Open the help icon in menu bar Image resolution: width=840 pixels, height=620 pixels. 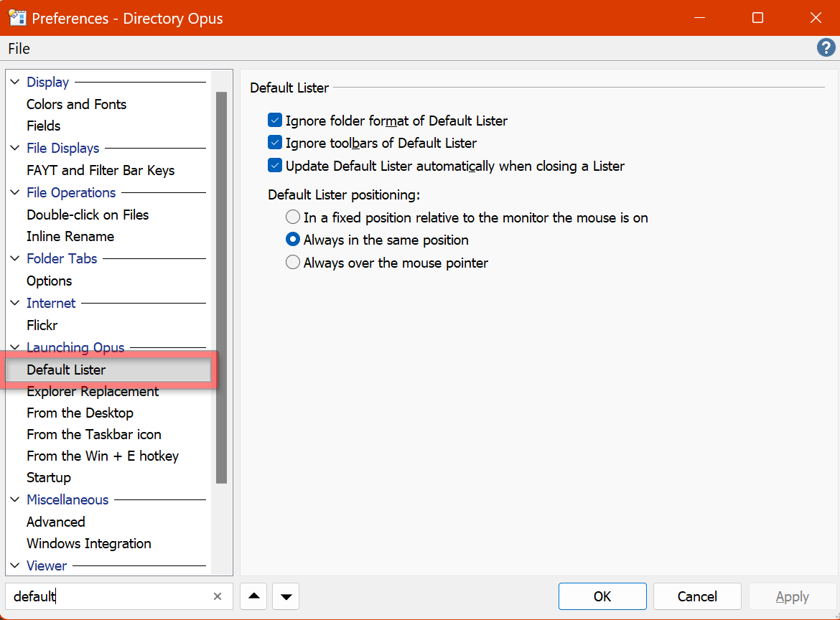tap(826, 47)
